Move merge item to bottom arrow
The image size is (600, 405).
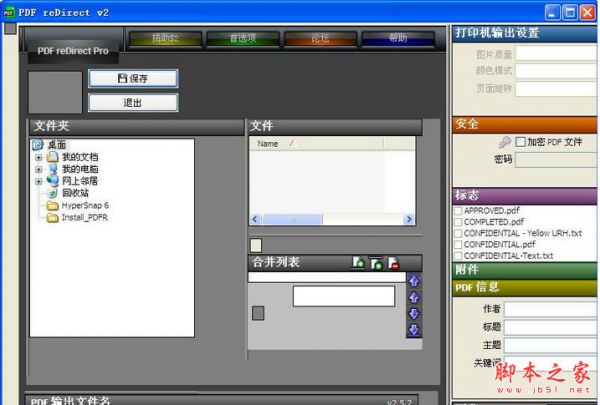point(414,330)
